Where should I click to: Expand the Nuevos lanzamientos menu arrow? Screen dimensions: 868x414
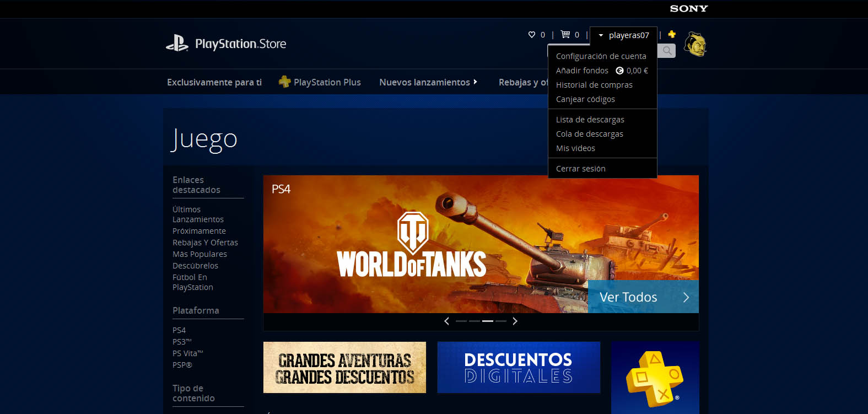pos(475,82)
